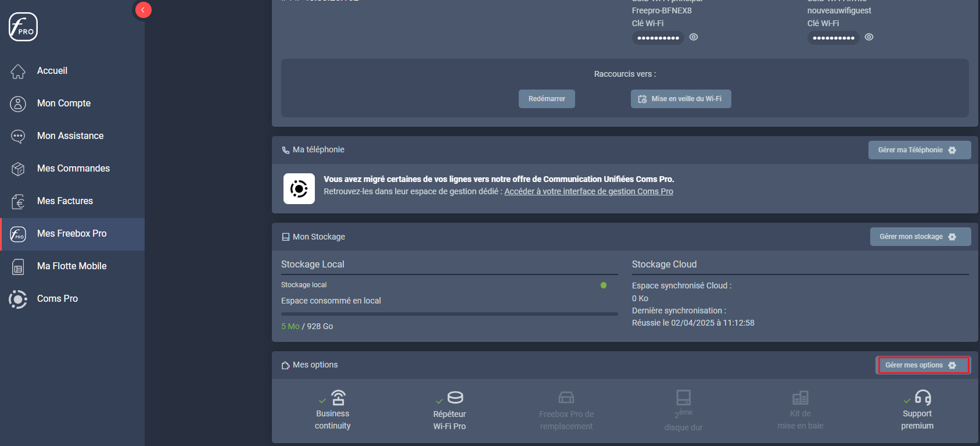Click 'Espace consommé en local' label
The image size is (980, 446).
(x=331, y=301)
